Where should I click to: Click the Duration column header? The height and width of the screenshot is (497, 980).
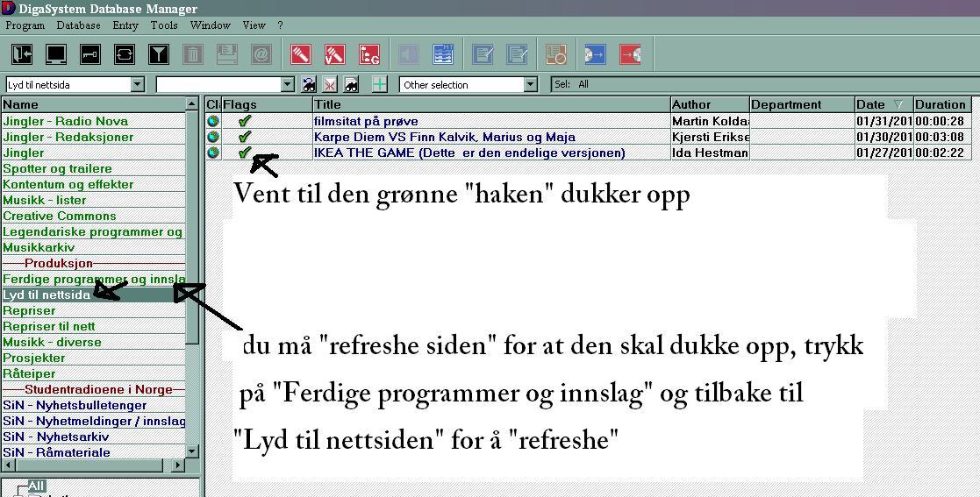coord(942,104)
